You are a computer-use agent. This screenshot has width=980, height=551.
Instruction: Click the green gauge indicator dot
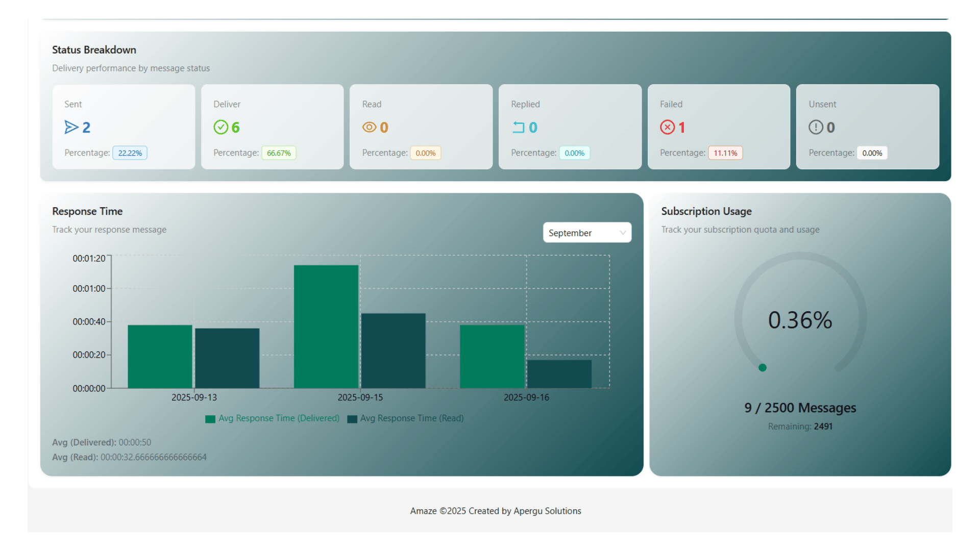coord(762,367)
